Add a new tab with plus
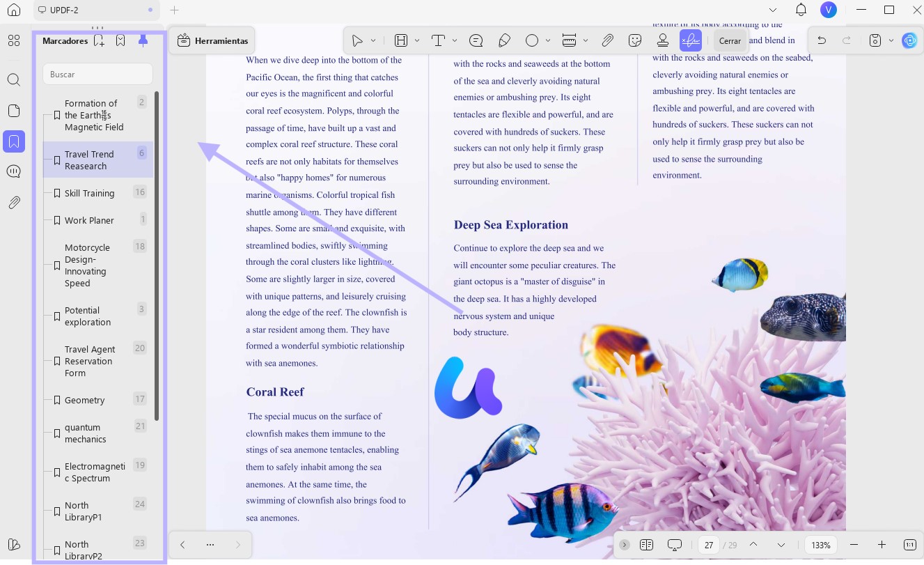 (175, 10)
